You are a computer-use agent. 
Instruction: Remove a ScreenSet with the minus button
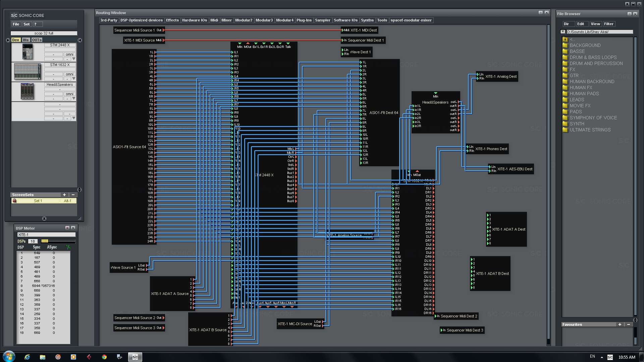(x=73, y=195)
